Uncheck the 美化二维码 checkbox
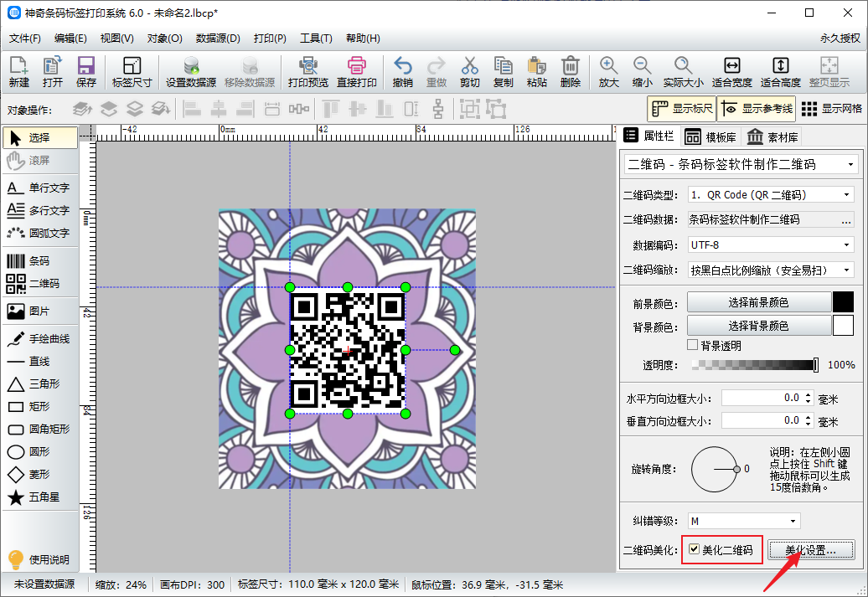This screenshot has height=597, width=868. click(695, 549)
